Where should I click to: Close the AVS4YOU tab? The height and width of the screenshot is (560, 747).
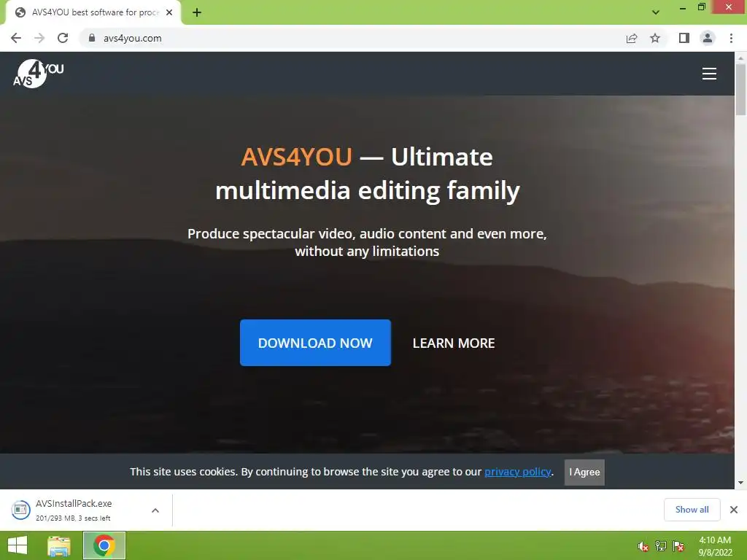tap(169, 12)
